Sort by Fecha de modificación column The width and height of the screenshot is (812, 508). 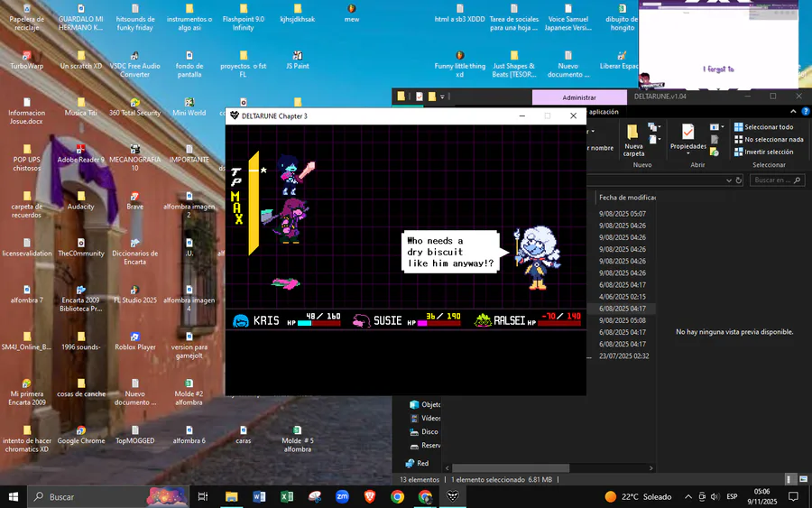(x=627, y=198)
